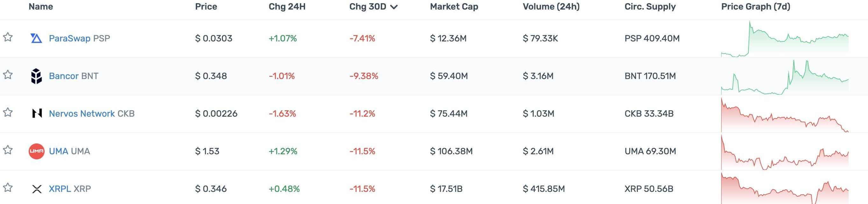Click the Nervos Network logo icon
Screen dimensions: 868x204
(x=37, y=113)
